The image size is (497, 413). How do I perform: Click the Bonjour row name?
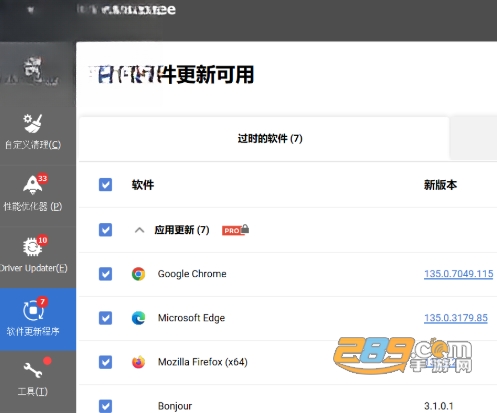[175, 406]
